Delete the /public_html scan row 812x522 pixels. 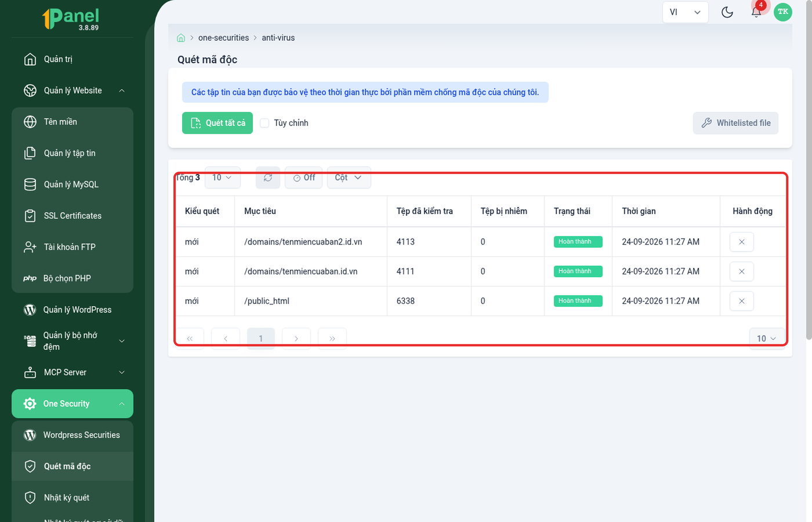741,301
